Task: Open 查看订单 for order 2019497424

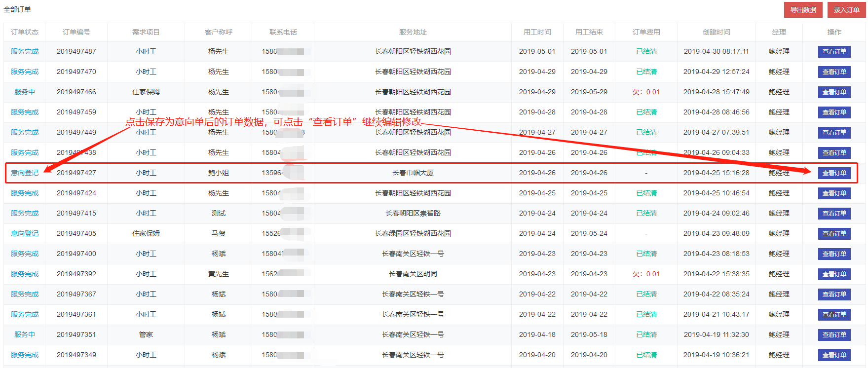Action: (834, 193)
